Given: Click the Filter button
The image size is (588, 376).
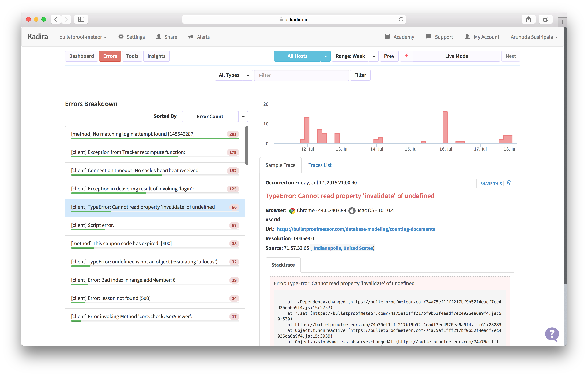Looking at the screenshot, I should 360,75.
